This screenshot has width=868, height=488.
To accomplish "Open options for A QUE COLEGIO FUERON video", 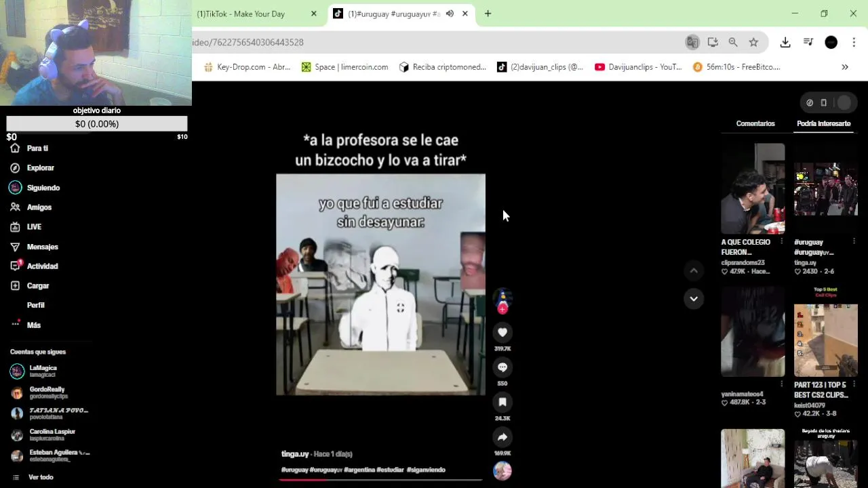I will click(x=781, y=242).
